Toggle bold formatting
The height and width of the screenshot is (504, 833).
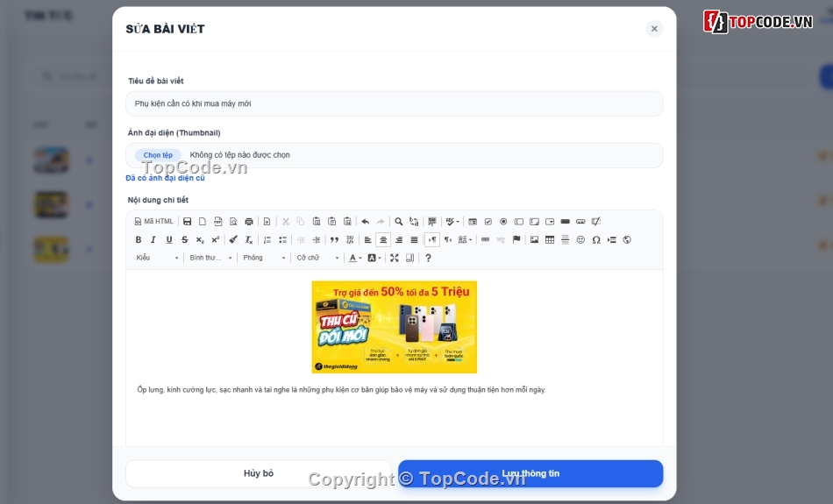pos(139,239)
